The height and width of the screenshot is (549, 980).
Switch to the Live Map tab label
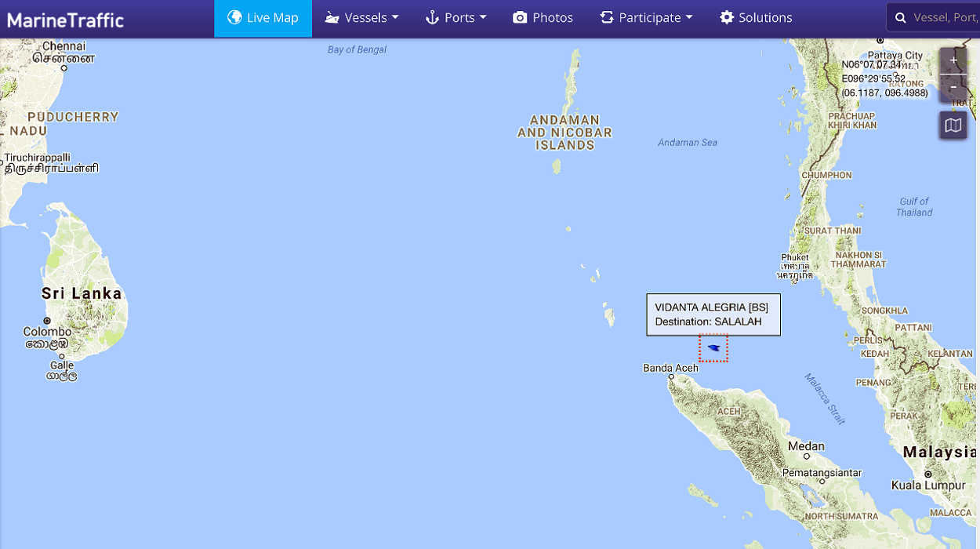point(272,17)
